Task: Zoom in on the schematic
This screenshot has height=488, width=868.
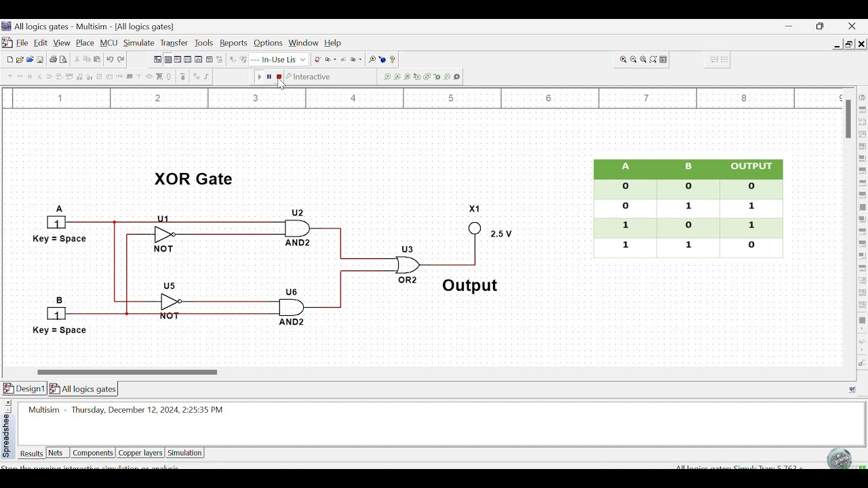Action: click(623, 60)
